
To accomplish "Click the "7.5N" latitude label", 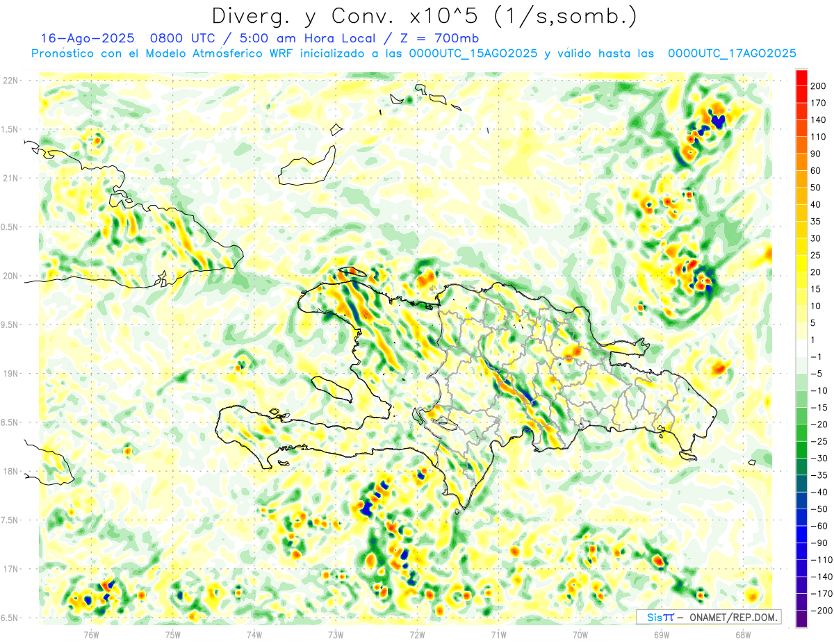I will [x=10, y=520].
